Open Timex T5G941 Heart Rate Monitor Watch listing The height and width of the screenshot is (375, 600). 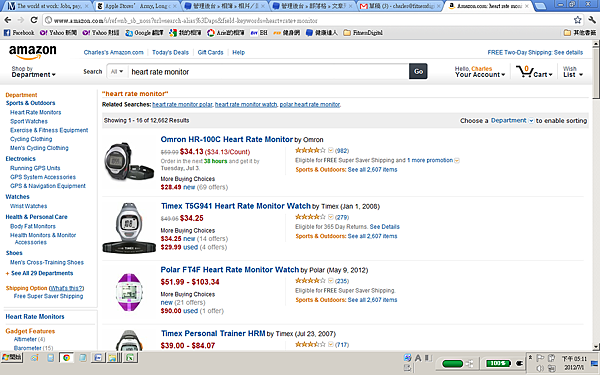pyautogui.click(x=236, y=206)
